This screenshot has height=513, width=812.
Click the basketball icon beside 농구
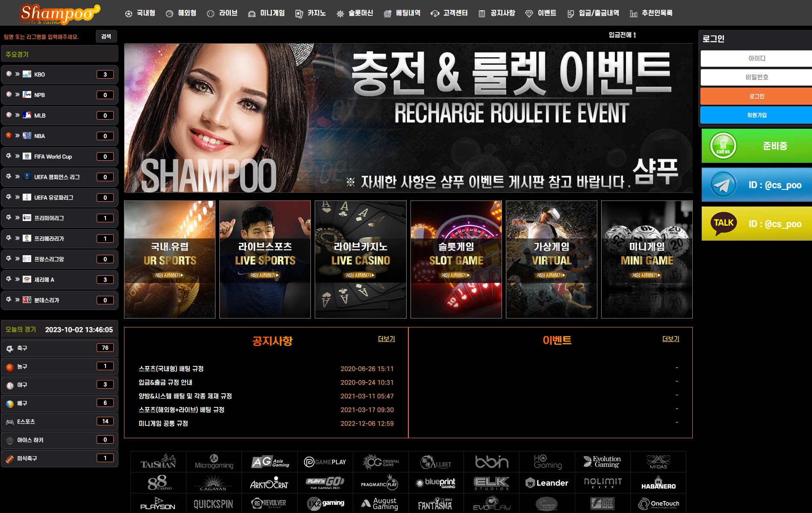click(10, 367)
